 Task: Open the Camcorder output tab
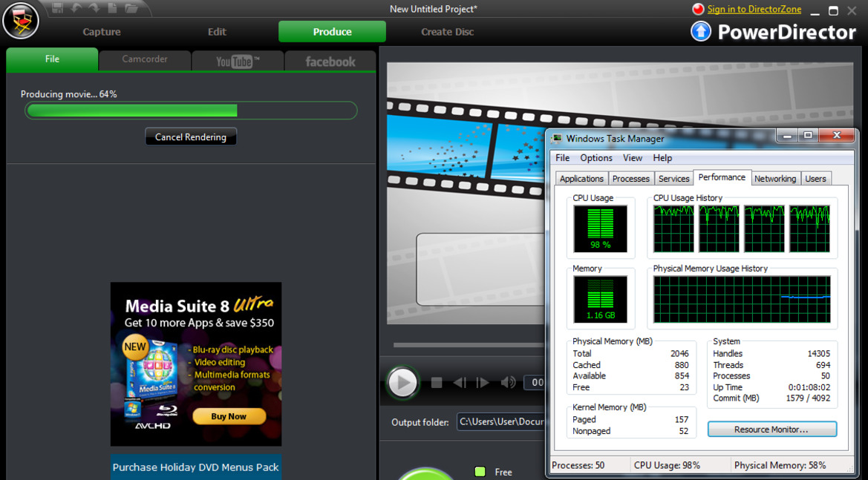[145, 60]
